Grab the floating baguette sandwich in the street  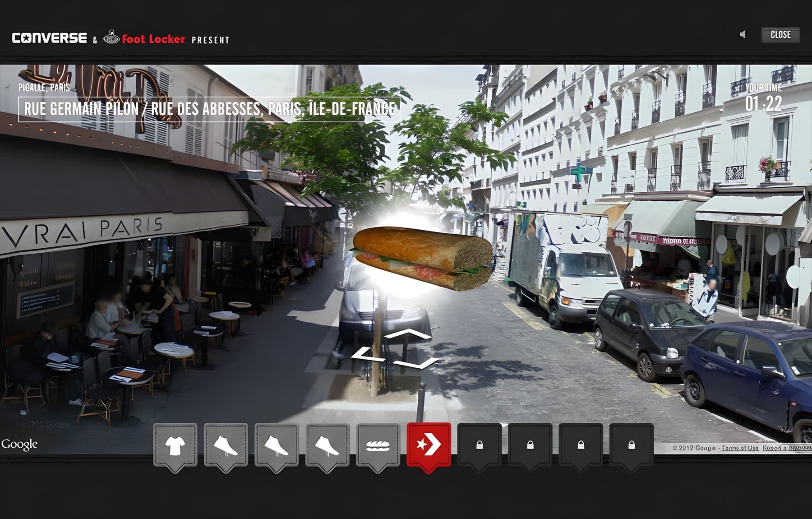pos(423,258)
